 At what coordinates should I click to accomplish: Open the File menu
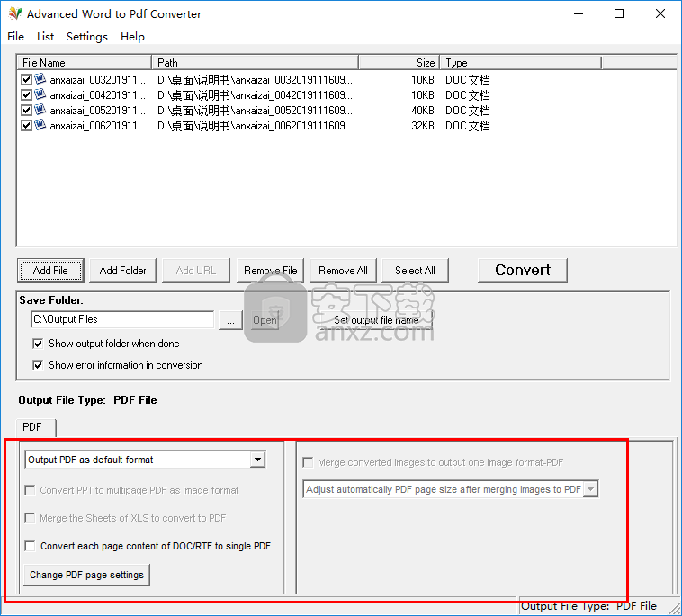pyautogui.click(x=15, y=37)
